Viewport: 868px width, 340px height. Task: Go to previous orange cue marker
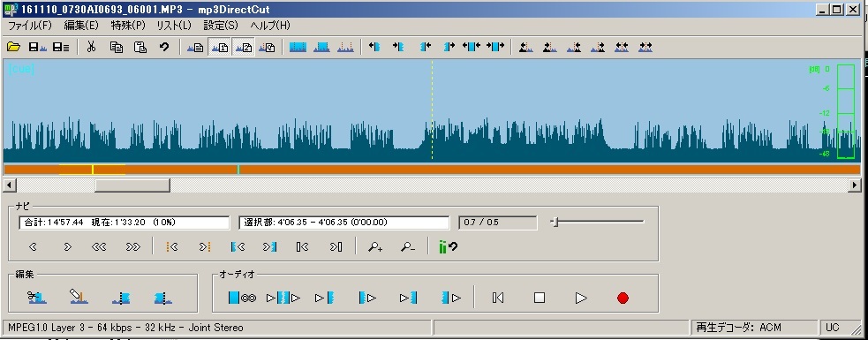pos(171,247)
